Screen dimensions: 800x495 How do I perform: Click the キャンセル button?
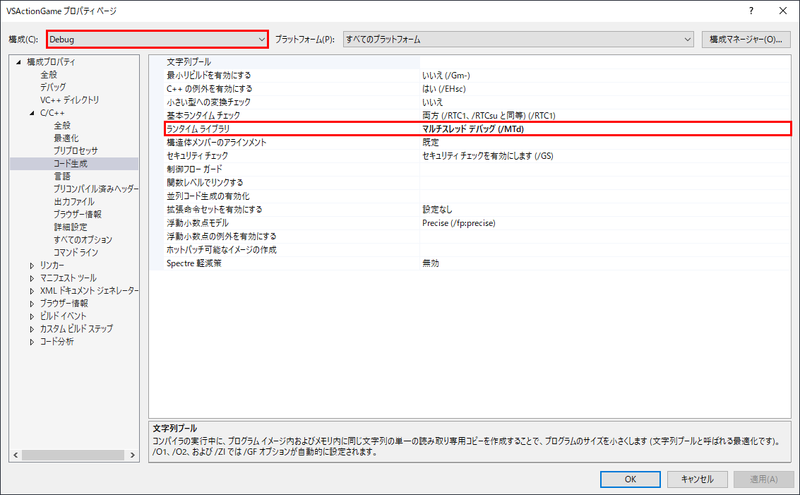(x=697, y=479)
